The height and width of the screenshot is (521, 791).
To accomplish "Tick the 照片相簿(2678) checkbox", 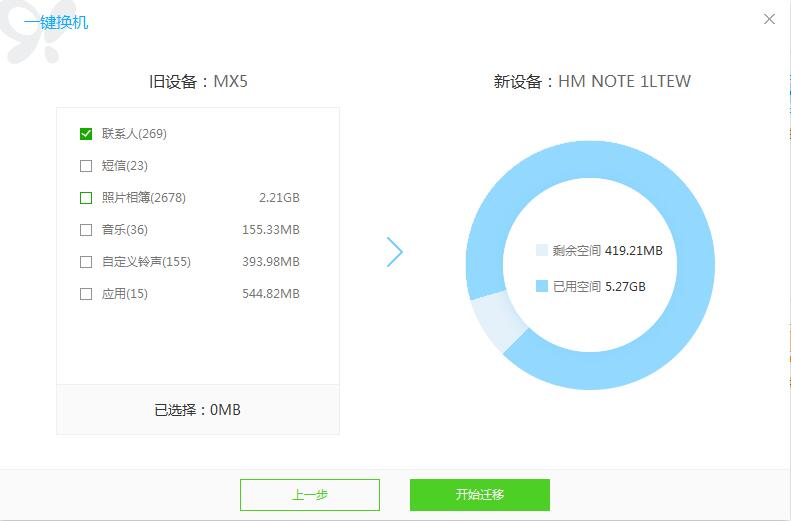I will pyautogui.click(x=86, y=198).
